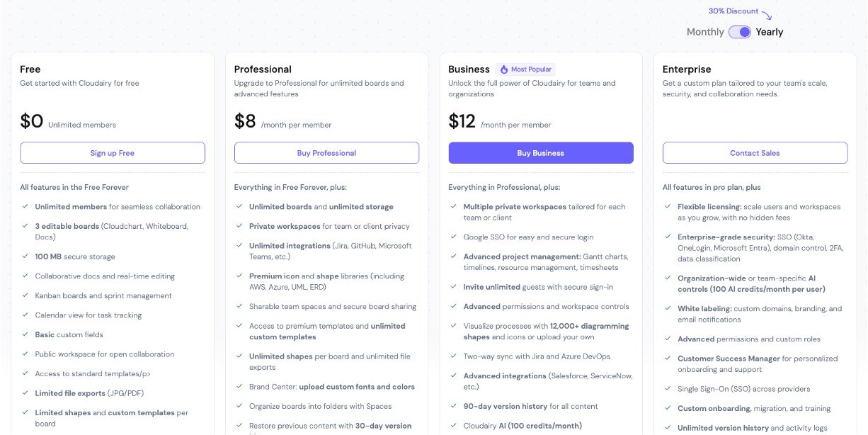Viewport: 868px width, 435px height.
Task: Click checkmark next to 100 MB secure storage
Action: coord(25,256)
